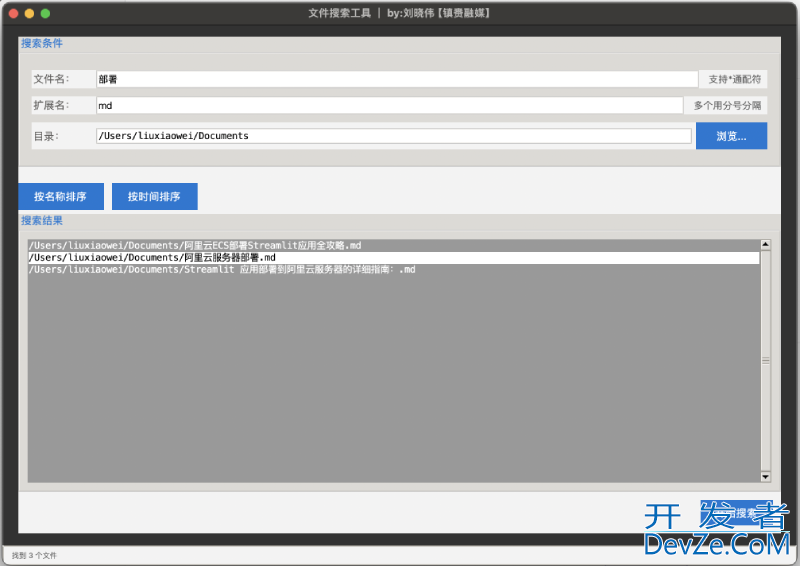Focus the 扩展名 field containing md
The height and width of the screenshot is (566, 800).
point(388,105)
